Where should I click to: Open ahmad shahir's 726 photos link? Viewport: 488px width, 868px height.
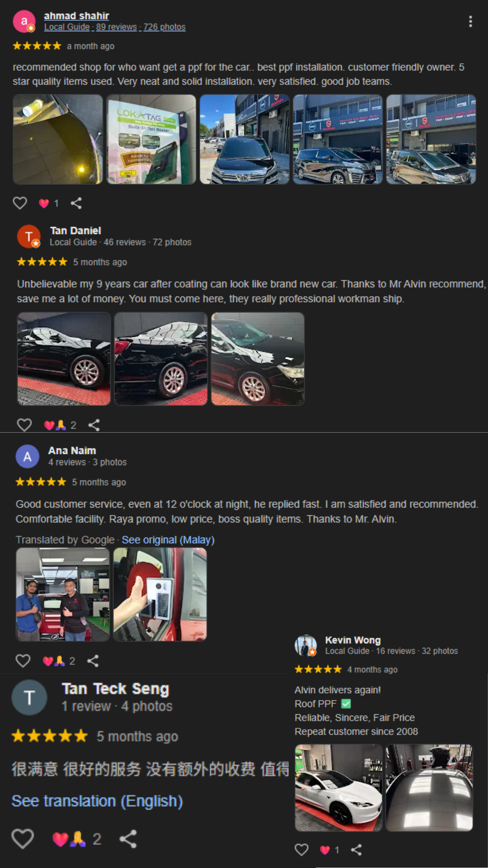(164, 27)
